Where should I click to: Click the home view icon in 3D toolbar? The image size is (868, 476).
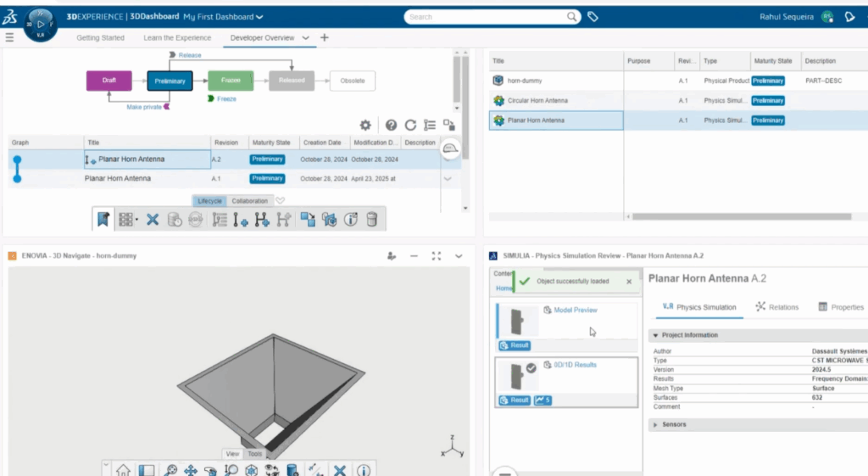point(123,470)
